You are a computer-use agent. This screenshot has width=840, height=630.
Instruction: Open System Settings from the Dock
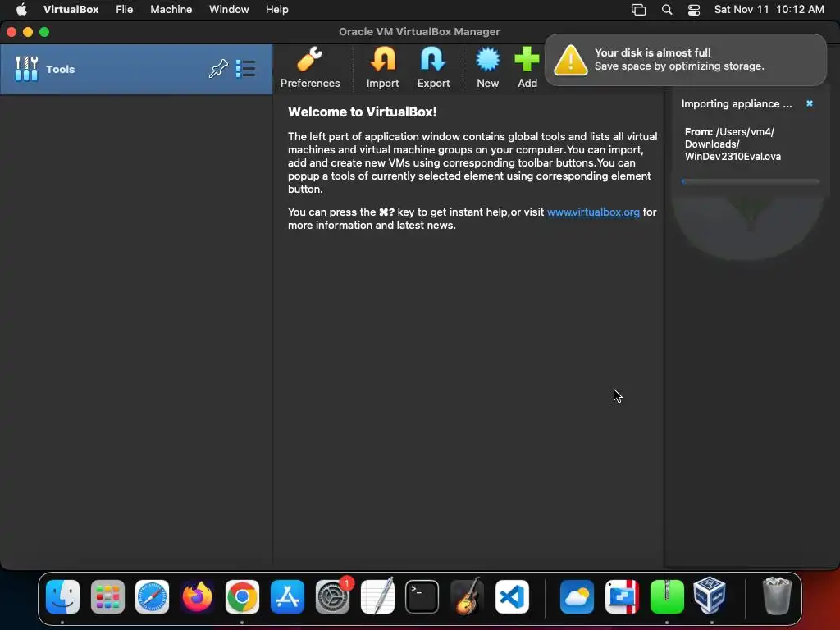(332, 596)
